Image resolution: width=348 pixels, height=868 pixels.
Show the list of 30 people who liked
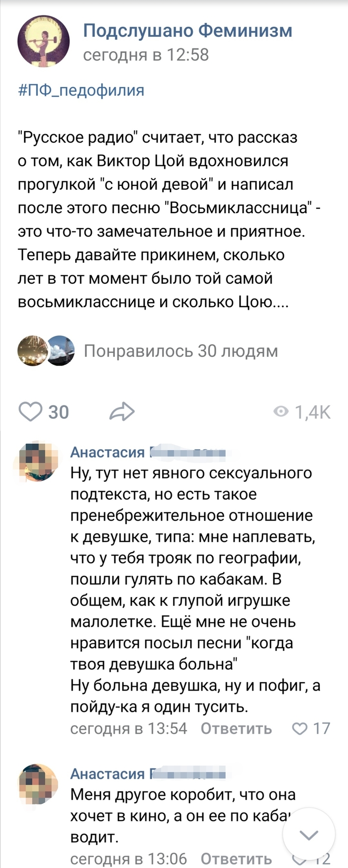[x=180, y=351]
